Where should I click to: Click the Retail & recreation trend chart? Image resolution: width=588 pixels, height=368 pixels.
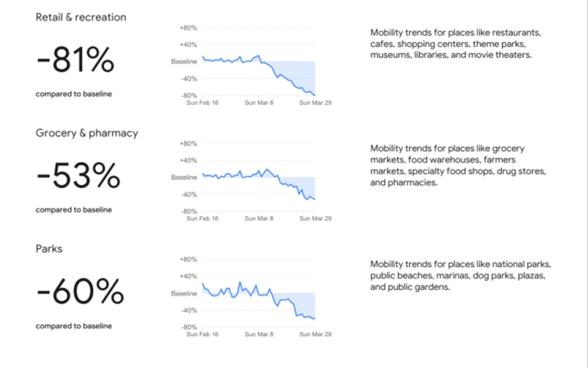tap(251, 64)
